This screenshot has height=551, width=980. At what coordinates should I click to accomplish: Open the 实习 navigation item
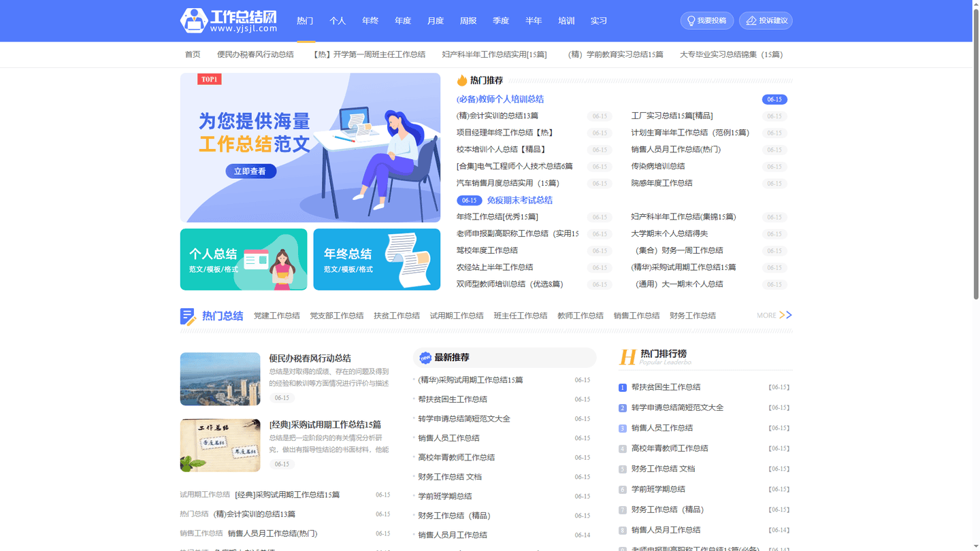[x=599, y=20]
